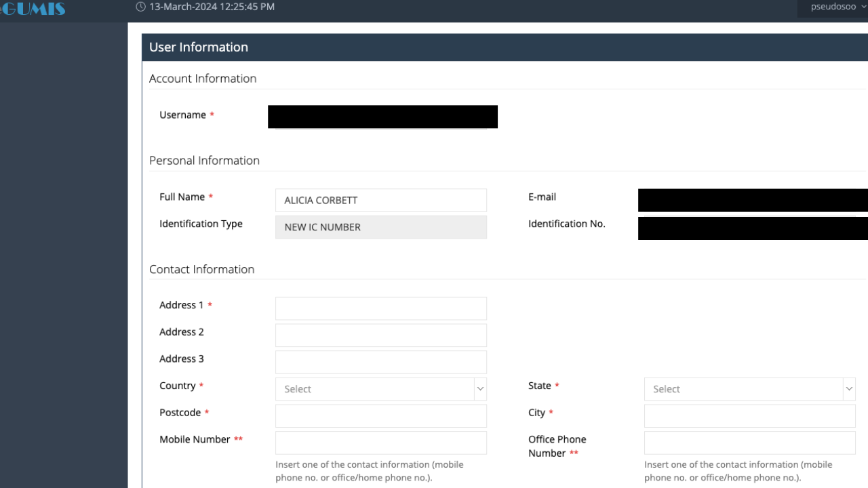Click the eGUMIS logo
The width and height of the screenshot is (868, 488).
tap(33, 8)
